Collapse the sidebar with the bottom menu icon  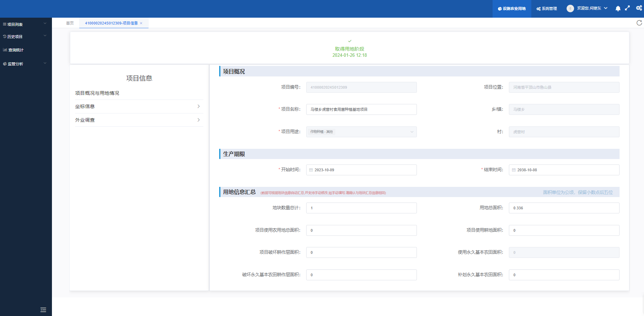coord(43,310)
